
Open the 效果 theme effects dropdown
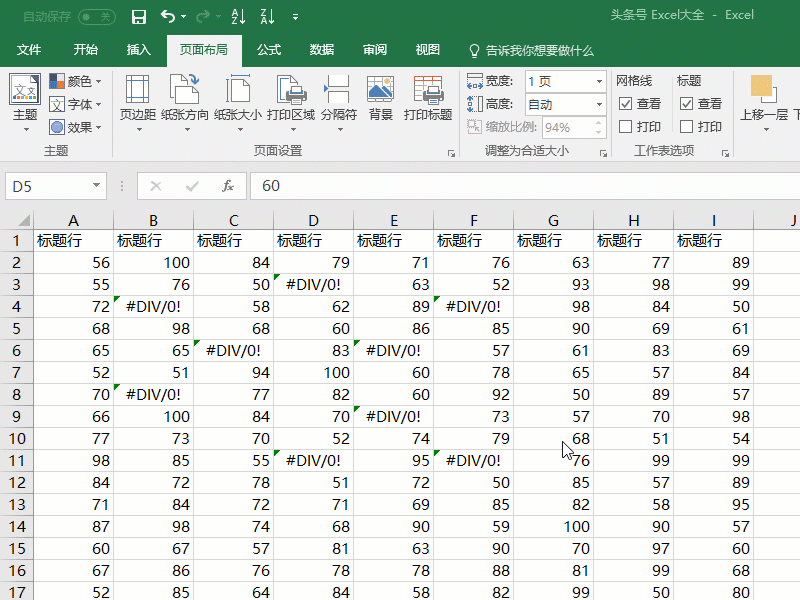coord(76,127)
